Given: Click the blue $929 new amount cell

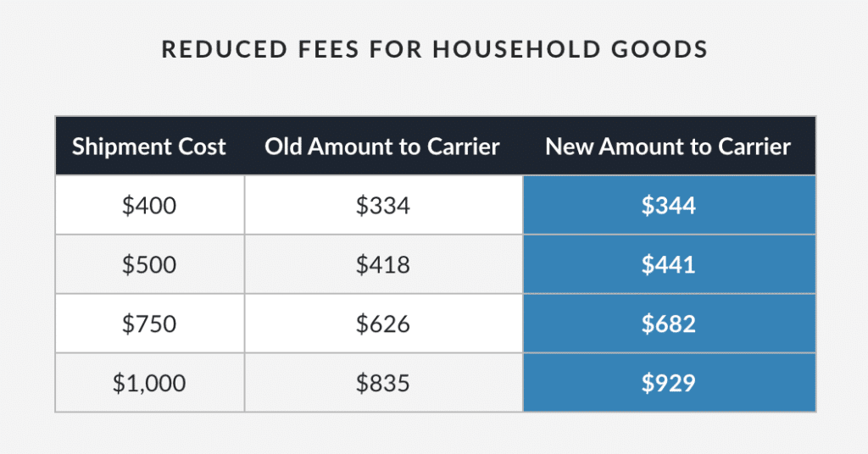Looking at the screenshot, I should coord(668,383).
